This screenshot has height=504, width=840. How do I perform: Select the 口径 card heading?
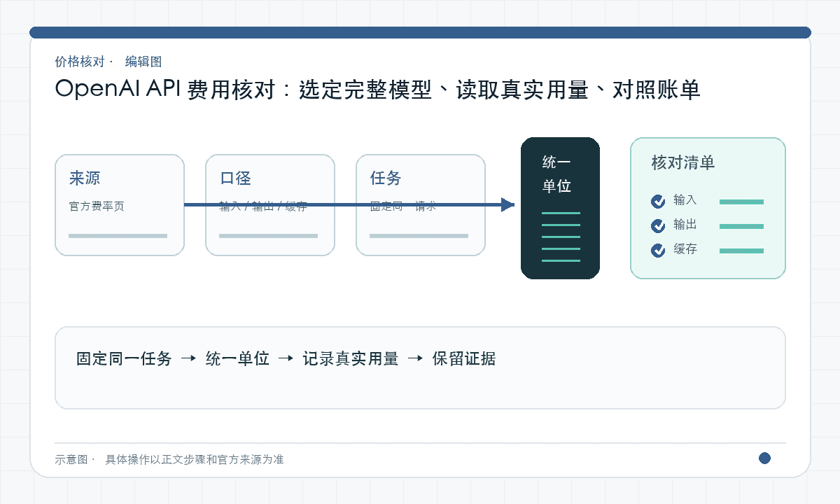(x=235, y=178)
